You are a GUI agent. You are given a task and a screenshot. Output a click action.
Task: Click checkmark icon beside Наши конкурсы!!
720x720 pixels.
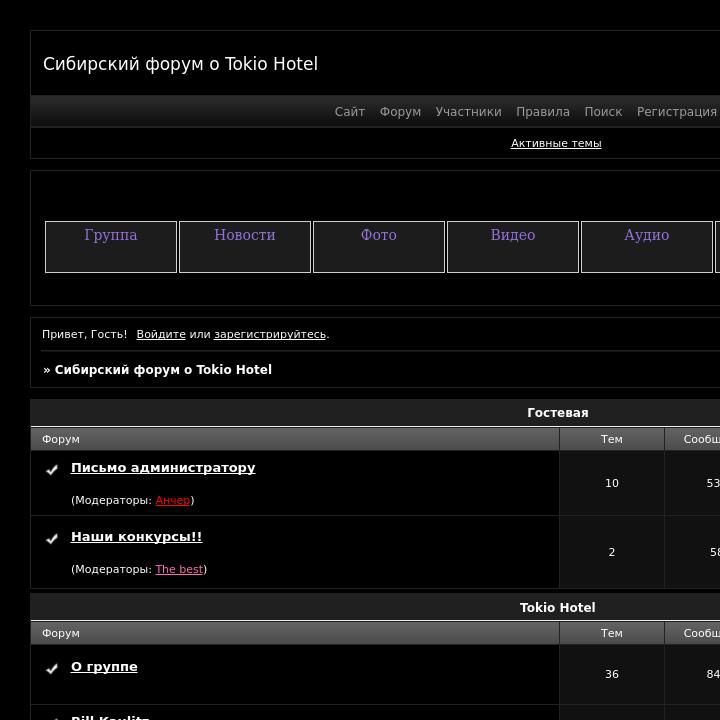(52, 539)
